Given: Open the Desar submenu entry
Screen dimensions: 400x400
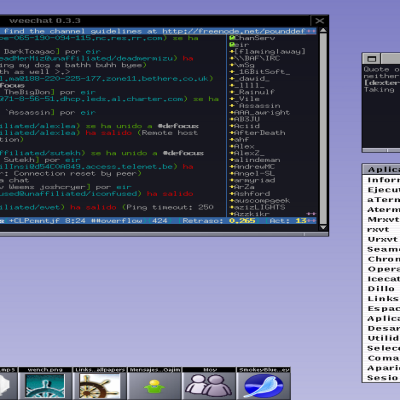Looking at the screenshot, I should coord(382,328).
